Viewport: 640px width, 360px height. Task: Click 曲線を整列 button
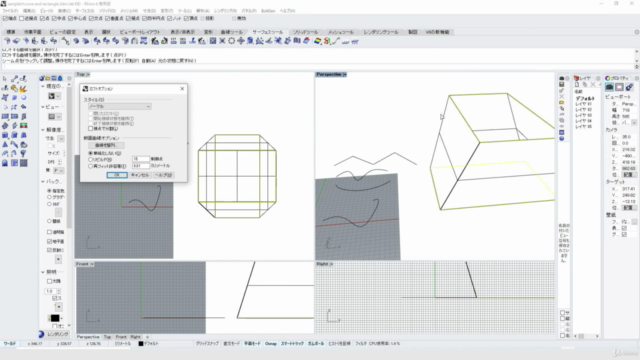click(x=107, y=145)
